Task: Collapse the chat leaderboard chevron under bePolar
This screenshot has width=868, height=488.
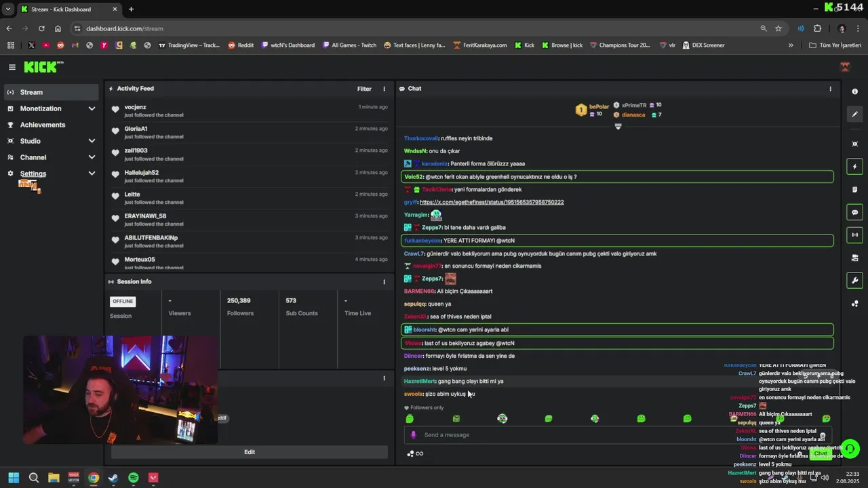Action: 618,127
